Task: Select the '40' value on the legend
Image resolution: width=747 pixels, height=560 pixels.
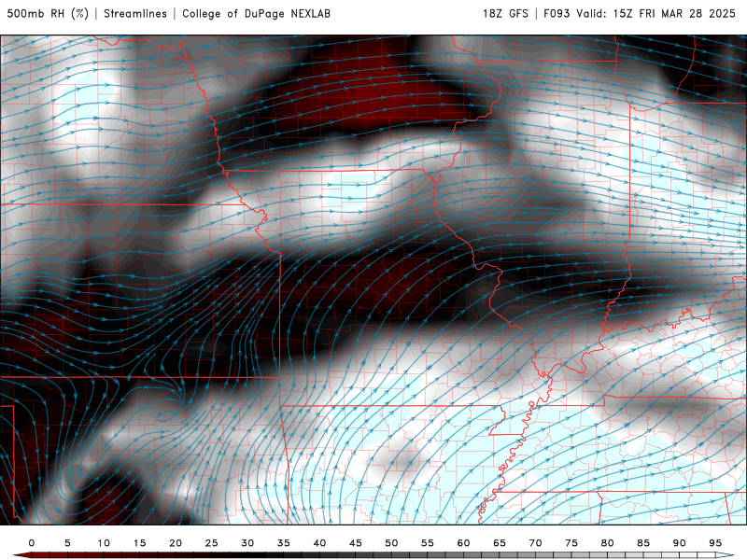Action: [319, 543]
